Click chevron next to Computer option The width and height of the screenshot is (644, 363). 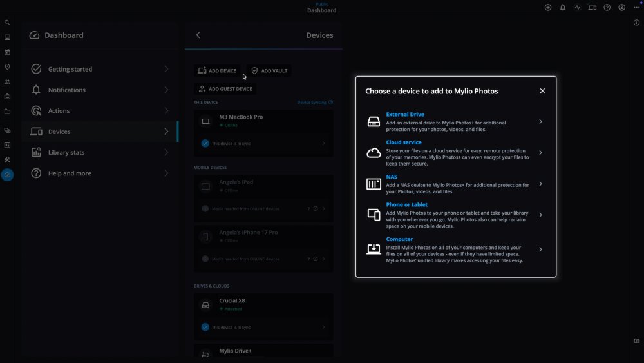[x=540, y=250]
